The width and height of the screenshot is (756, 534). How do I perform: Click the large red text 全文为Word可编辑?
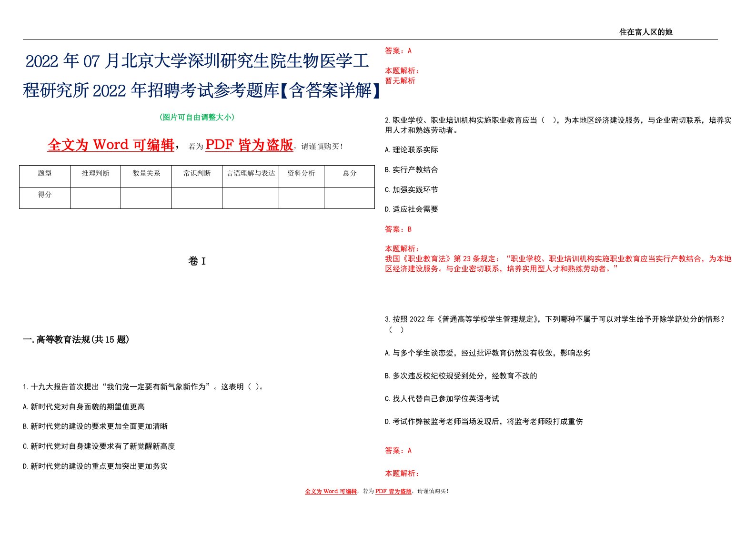[111, 145]
